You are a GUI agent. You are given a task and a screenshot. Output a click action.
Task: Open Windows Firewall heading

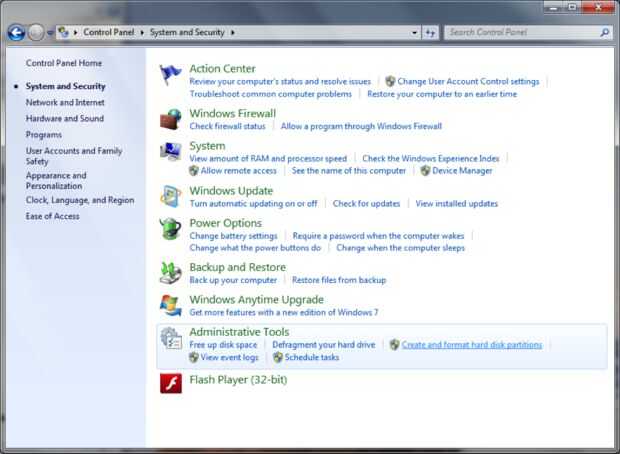tap(232, 114)
